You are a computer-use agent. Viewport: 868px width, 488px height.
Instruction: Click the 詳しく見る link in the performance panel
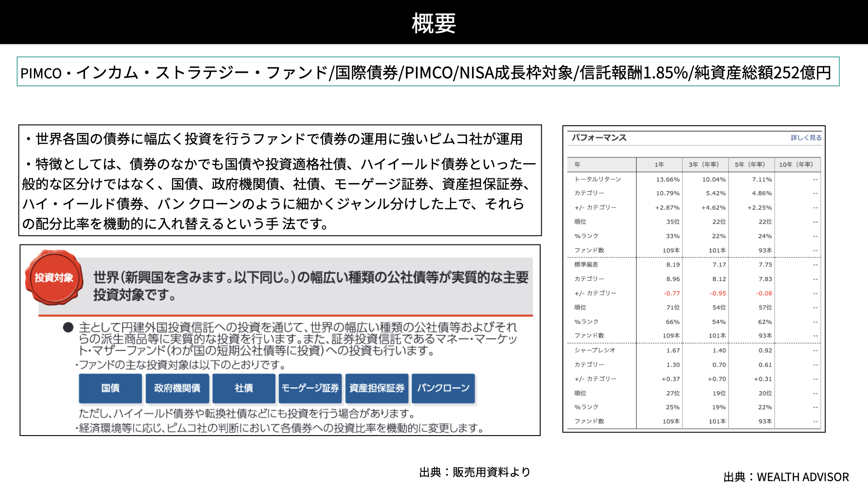click(x=806, y=138)
